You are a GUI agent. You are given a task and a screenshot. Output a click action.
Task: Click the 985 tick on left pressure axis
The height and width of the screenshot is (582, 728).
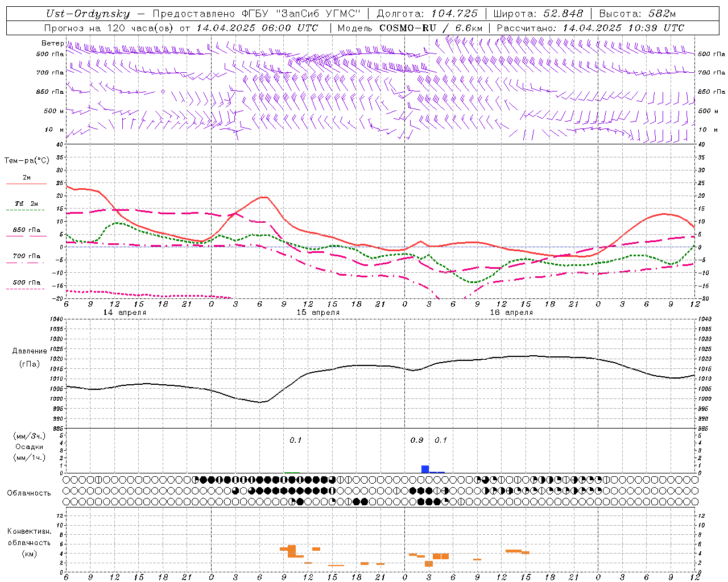coord(58,429)
